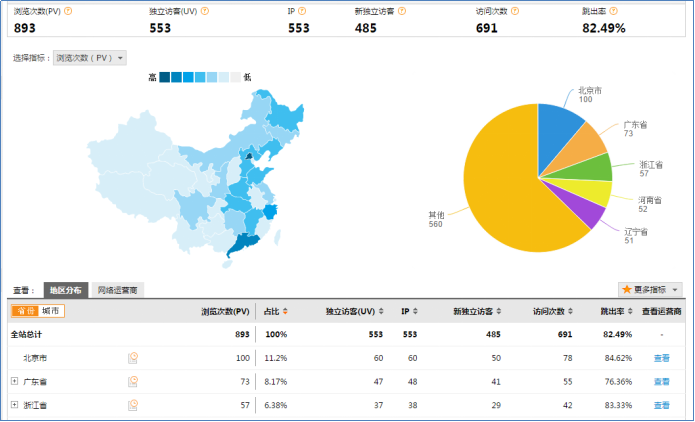Switch to the 网络运营商 tab

[x=117, y=290]
